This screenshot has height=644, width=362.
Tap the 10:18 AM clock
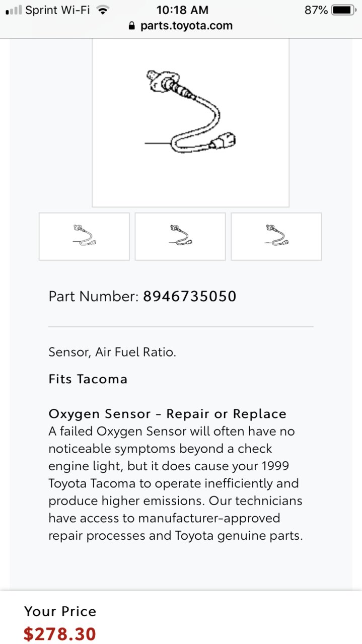[181, 10]
